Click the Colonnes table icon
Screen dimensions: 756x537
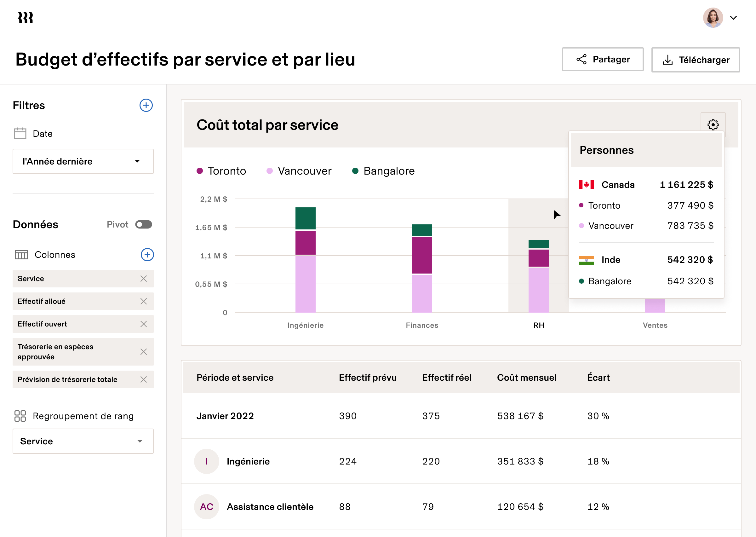coord(21,255)
